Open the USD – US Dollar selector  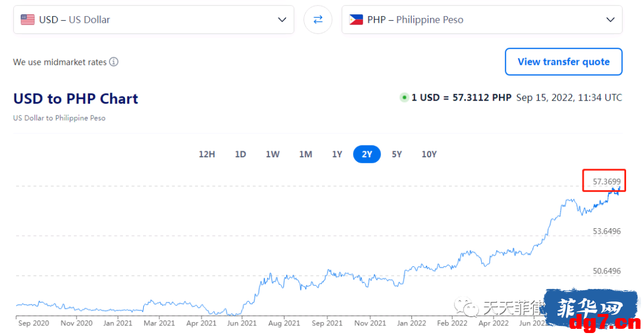(x=154, y=20)
